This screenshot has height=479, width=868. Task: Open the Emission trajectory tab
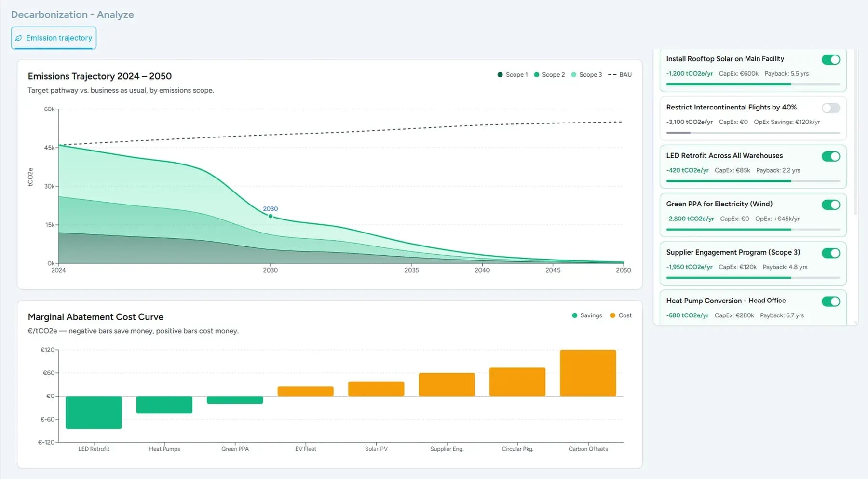pos(54,38)
